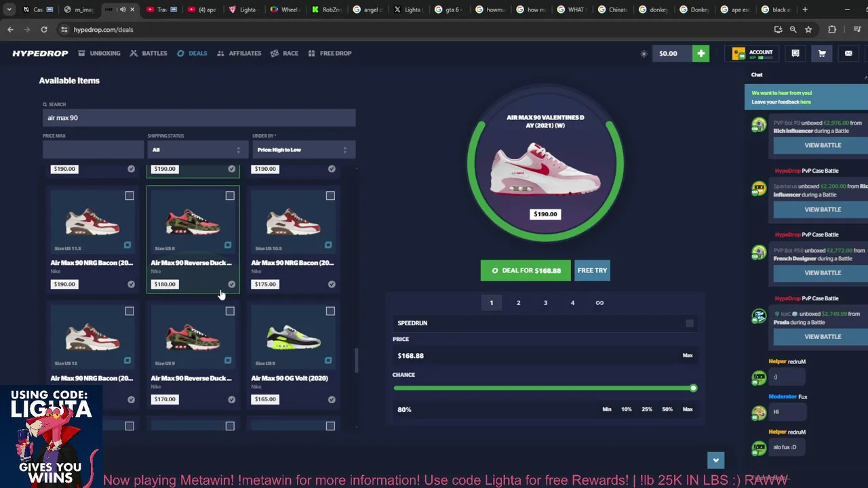Viewport: 868px width, 488px height.
Task: Open the browser extensions puzzle icon
Action: pyautogui.click(x=832, y=29)
